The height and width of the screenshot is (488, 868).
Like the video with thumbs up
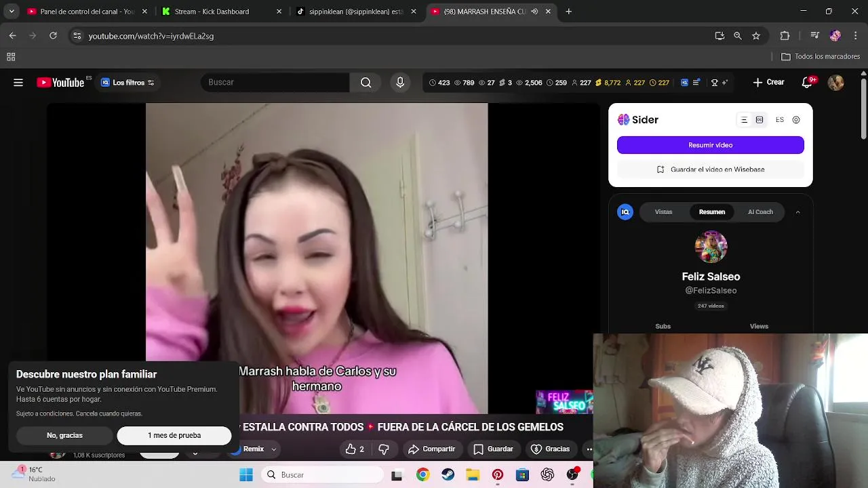point(355,449)
